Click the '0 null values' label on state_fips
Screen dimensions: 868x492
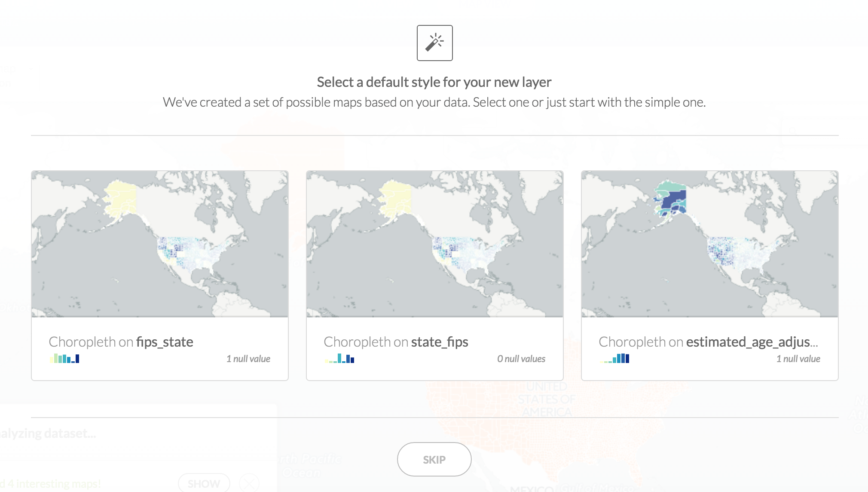pos(521,358)
